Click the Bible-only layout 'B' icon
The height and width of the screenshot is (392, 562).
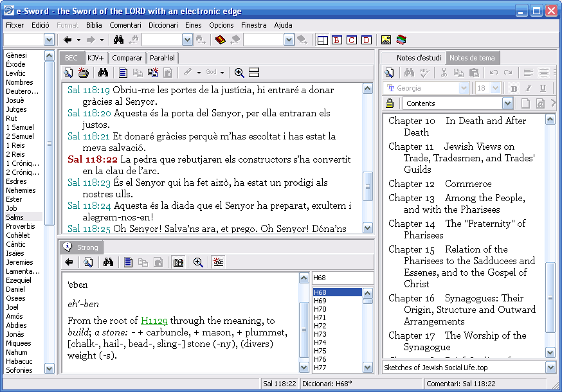tap(337, 40)
